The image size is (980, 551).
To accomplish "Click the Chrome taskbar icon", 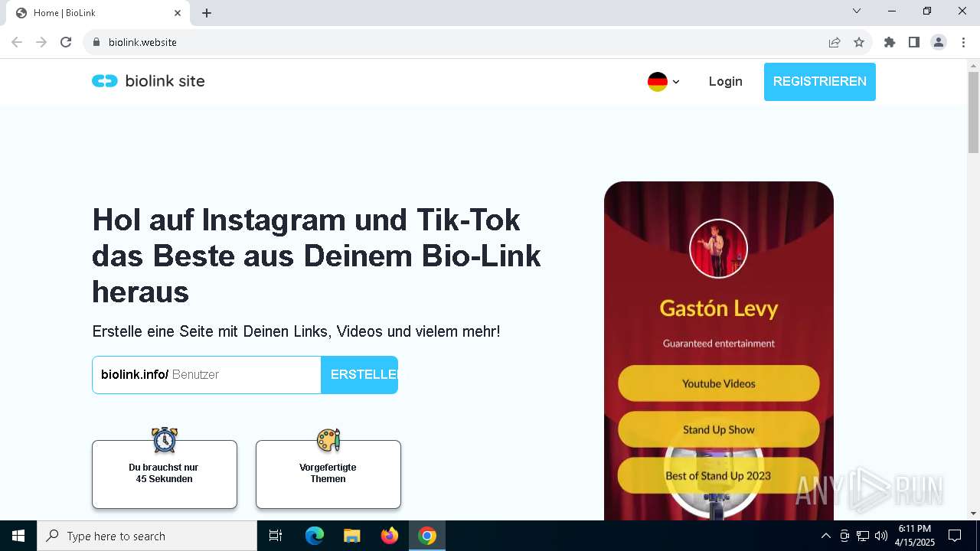I will click(x=427, y=536).
